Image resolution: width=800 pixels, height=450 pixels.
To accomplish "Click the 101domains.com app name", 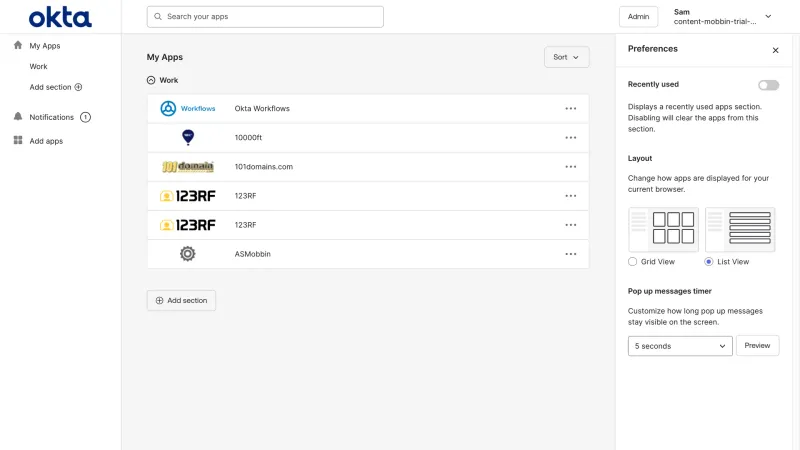I will [x=264, y=166].
